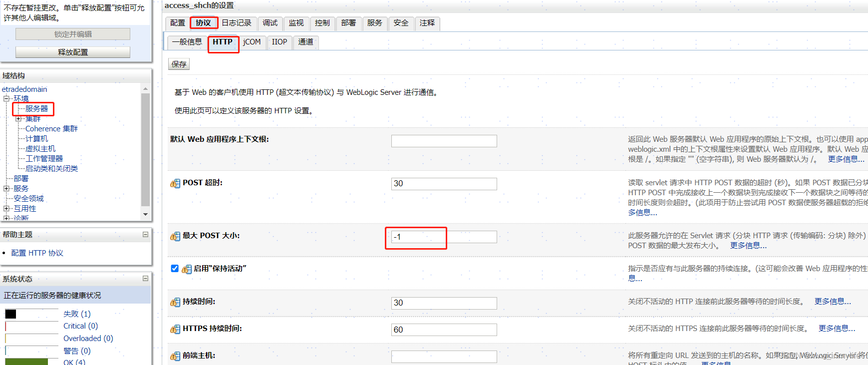Open the 配置 tab
Image resolution: width=868 pixels, height=365 pixels.
[x=177, y=23]
